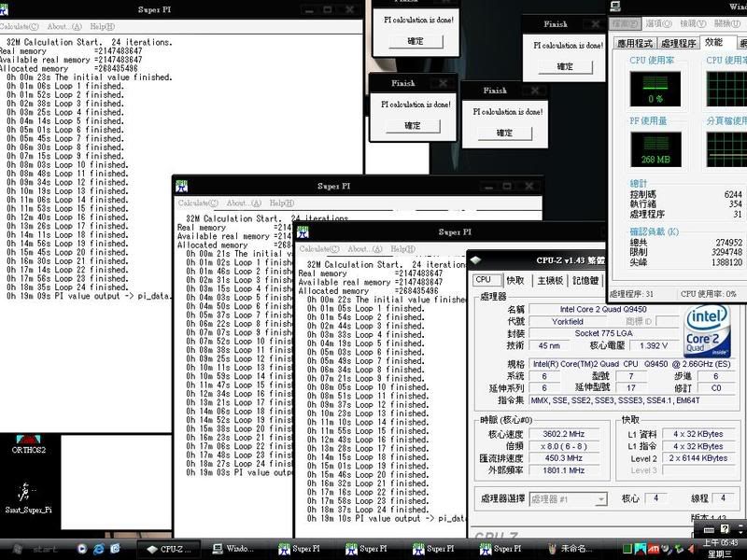Click the cyan and pink tray icon left of ATI

click(641, 549)
